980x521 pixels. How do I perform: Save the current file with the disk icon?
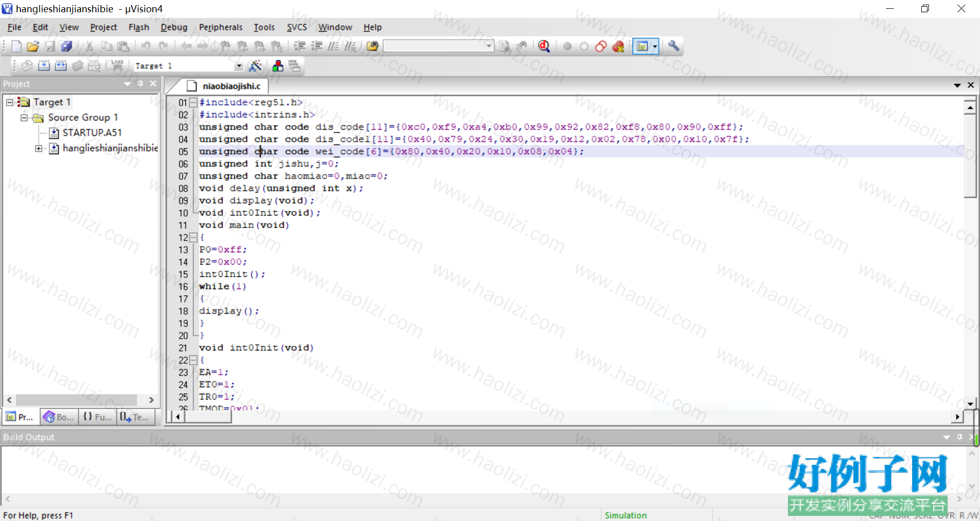(50, 46)
